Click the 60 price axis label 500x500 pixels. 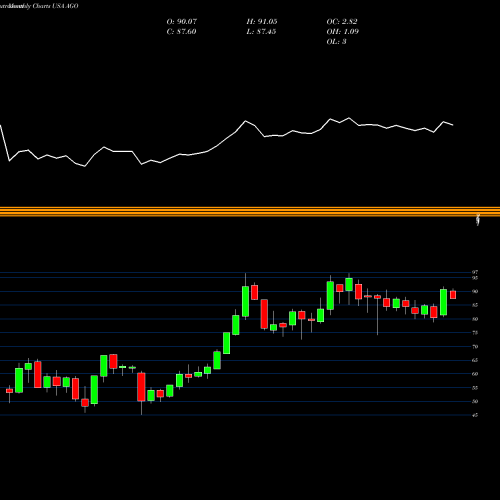click(x=475, y=374)
